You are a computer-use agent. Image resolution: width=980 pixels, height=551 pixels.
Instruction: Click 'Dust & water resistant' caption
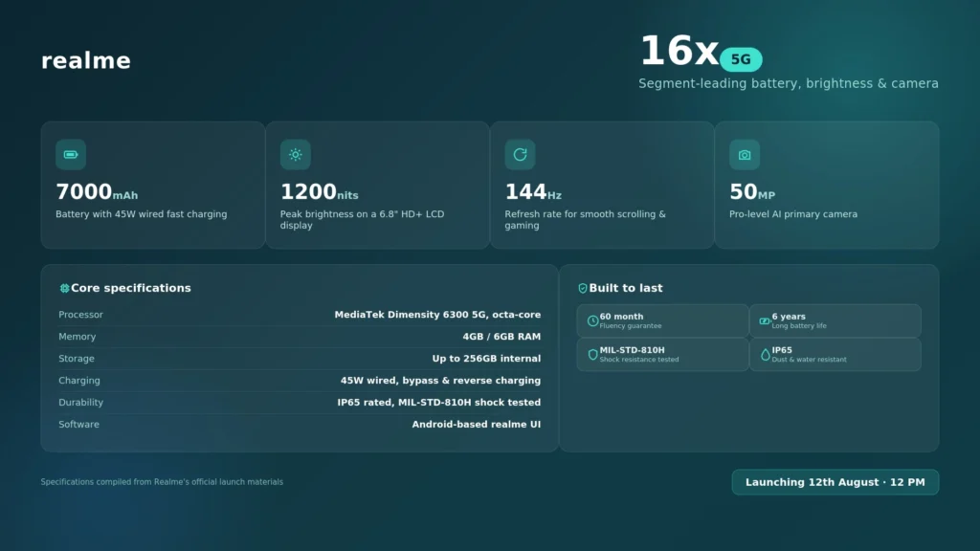click(x=810, y=360)
